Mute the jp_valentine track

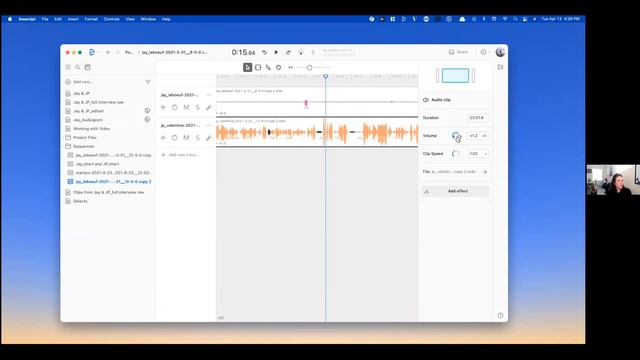click(186, 138)
